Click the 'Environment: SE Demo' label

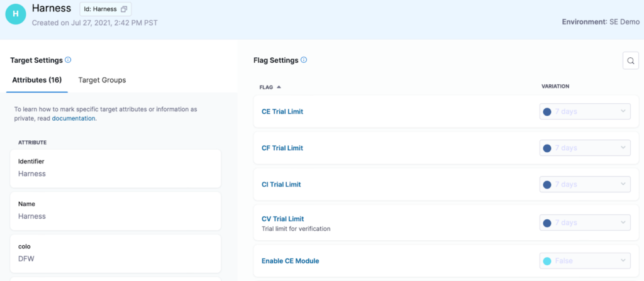(x=601, y=22)
